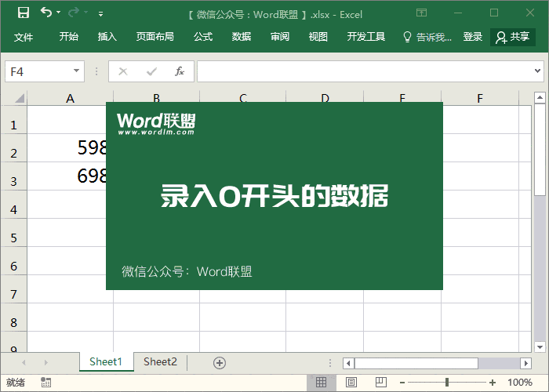Select column F header
Image resolution: width=549 pixels, height=392 pixels.
click(x=480, y=98)
